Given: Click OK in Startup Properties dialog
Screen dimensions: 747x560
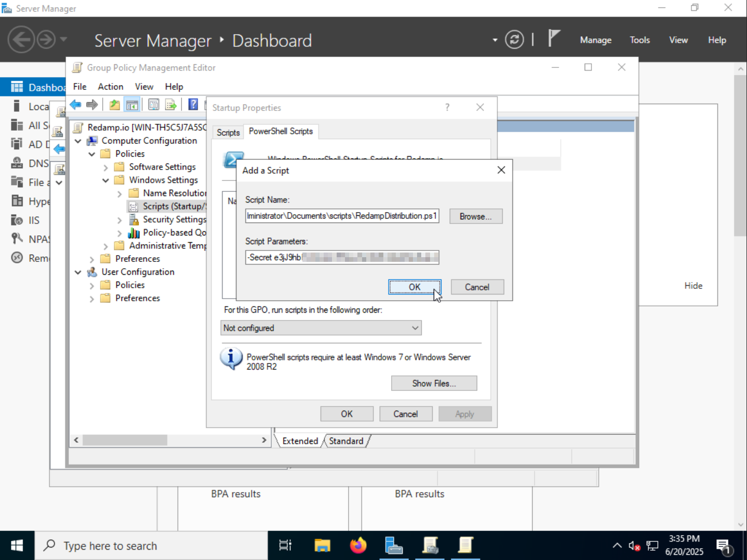Looking at the screenshot, I should pyautogui.click(x=347, y=414).
